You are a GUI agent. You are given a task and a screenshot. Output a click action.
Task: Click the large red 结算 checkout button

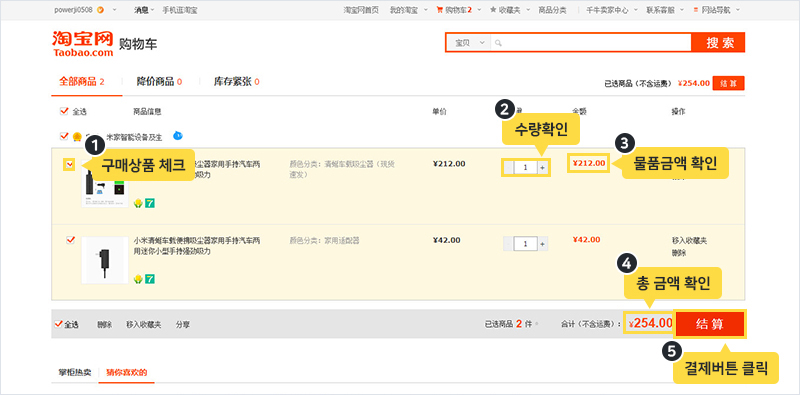coord(710,324)
